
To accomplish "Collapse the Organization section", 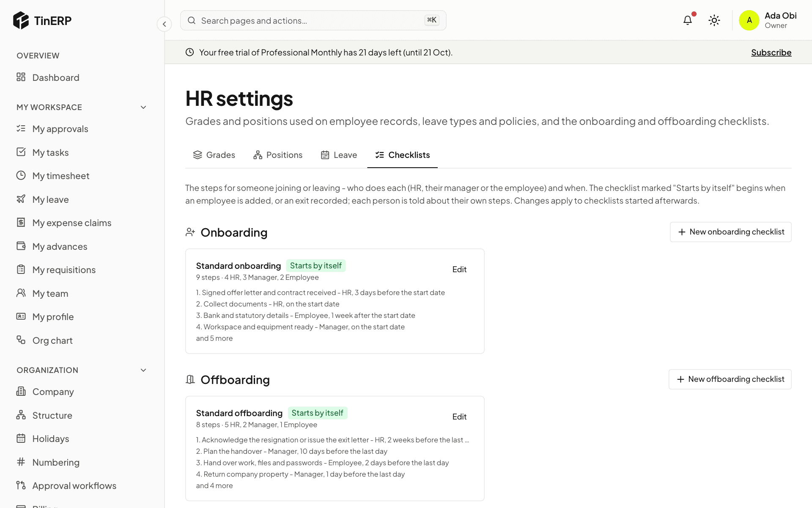I will click(143, 370).
